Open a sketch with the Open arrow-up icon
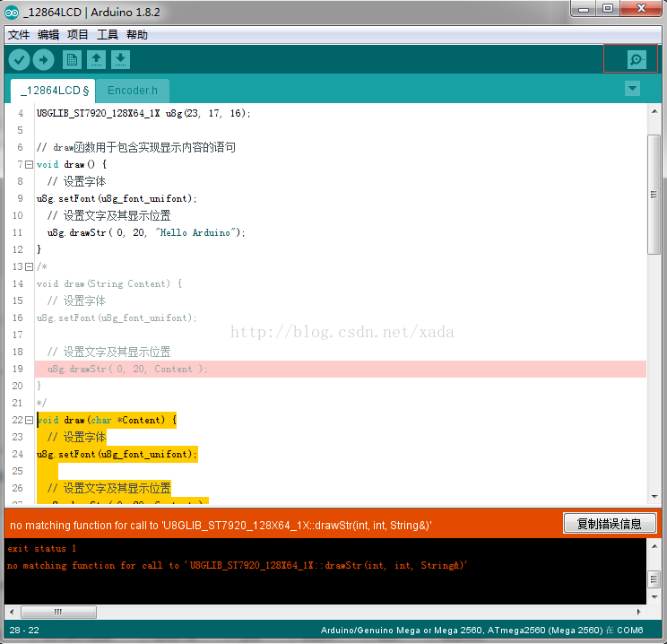The image size is (667, 644). point(97,59)
